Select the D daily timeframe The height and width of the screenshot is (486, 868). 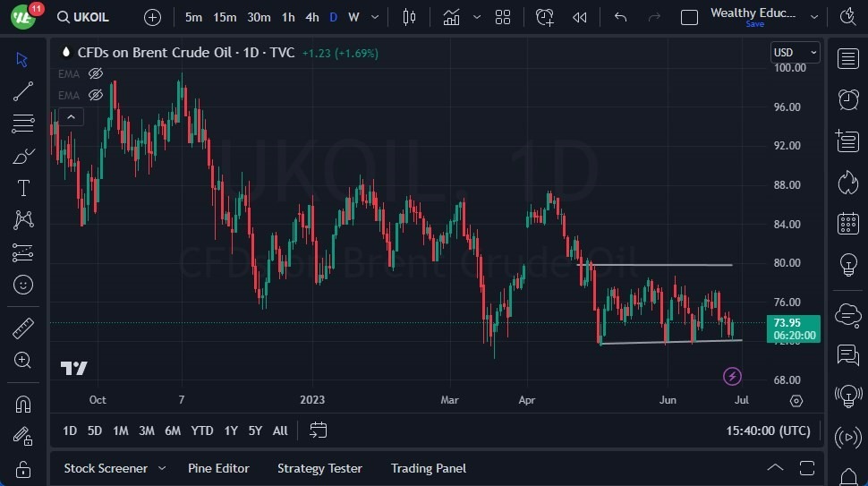pos(333,17)
